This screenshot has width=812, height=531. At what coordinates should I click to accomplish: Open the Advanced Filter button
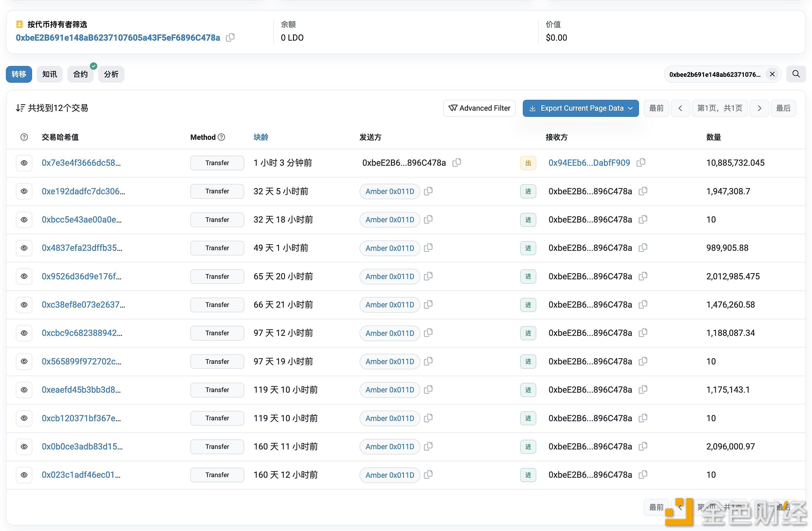coord(479,108)
